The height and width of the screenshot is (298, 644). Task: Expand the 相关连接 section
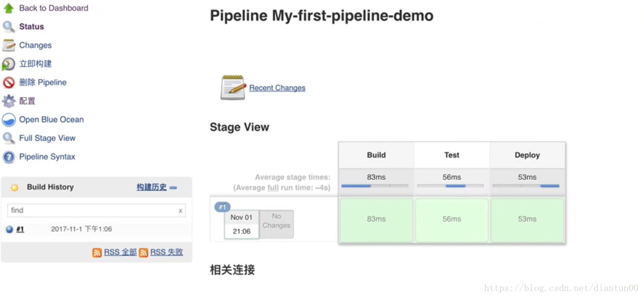231,270
